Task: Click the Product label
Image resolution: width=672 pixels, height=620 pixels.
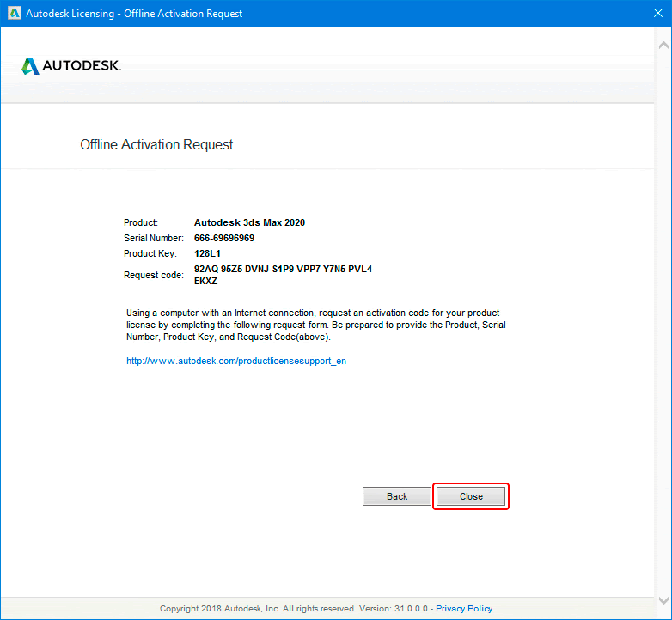Action: [141, 222]
